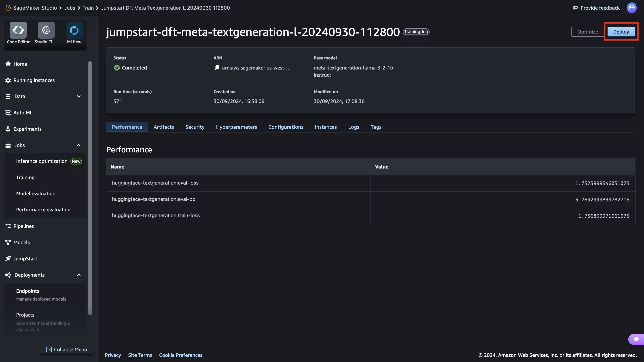The image size is (644, 362).
Task: Click the Optimize button
Action: tap(587, 32)
